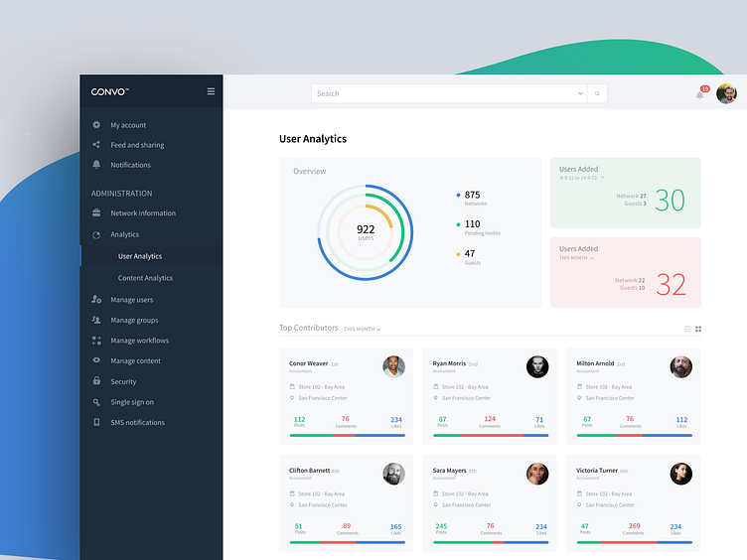Viewport: 747px width, 560px height.
Task: Open the Users Added date range dropdown
Action: (582, 178)
